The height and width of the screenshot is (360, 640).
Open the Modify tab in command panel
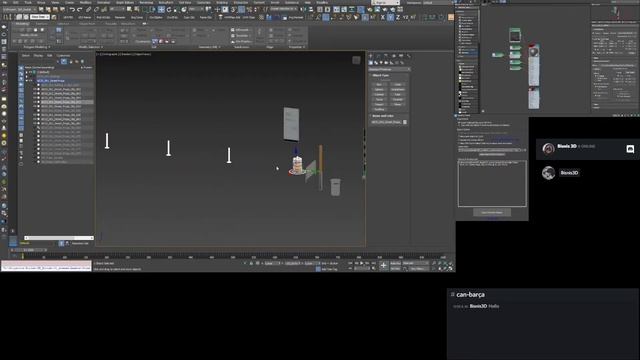[378, 56]
